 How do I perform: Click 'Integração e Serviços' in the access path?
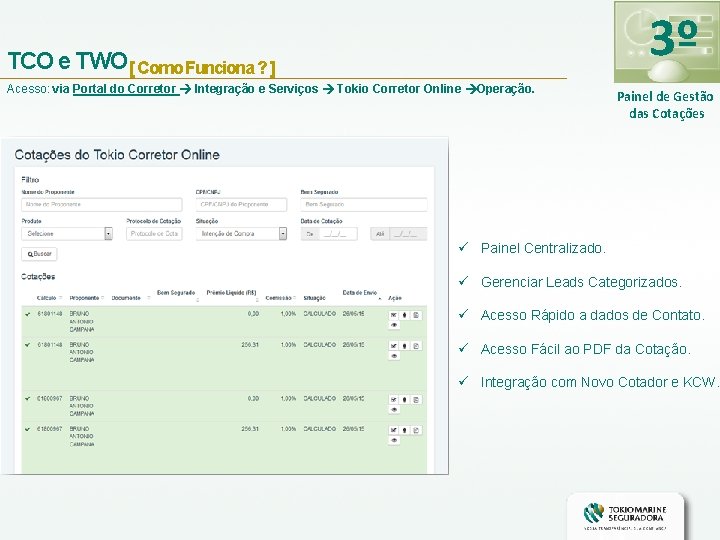(x=256, y=89)
